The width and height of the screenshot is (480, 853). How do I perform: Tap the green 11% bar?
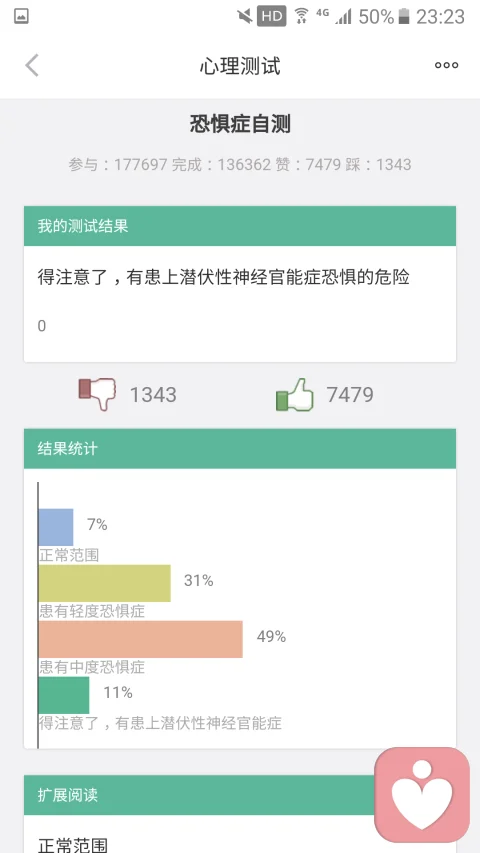(x=64, y=695)
